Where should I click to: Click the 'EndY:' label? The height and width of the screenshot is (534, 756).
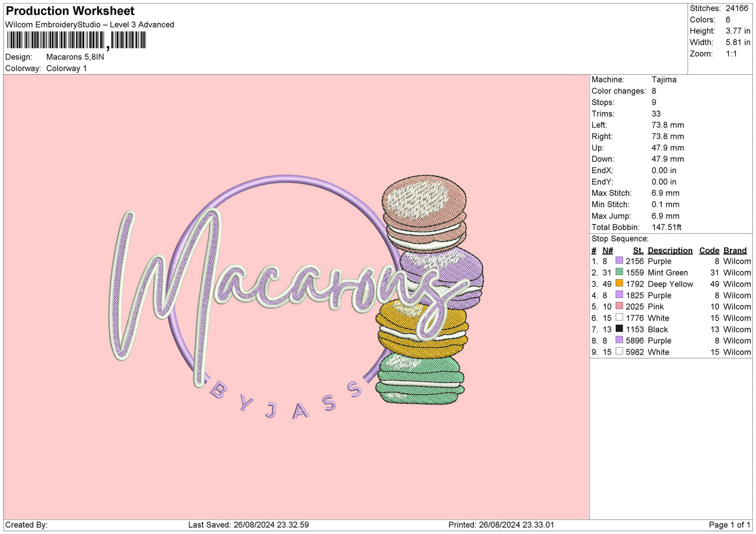coord(602,182)
